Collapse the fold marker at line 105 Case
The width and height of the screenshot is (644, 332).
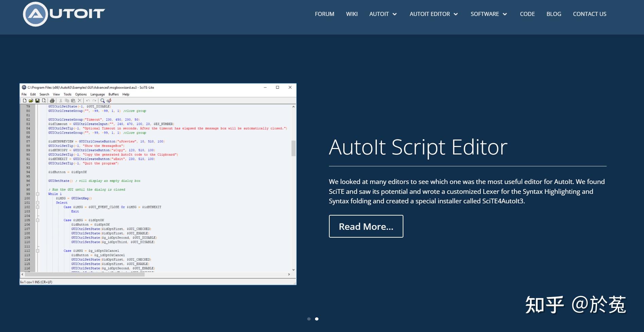(x=38, y=220)
